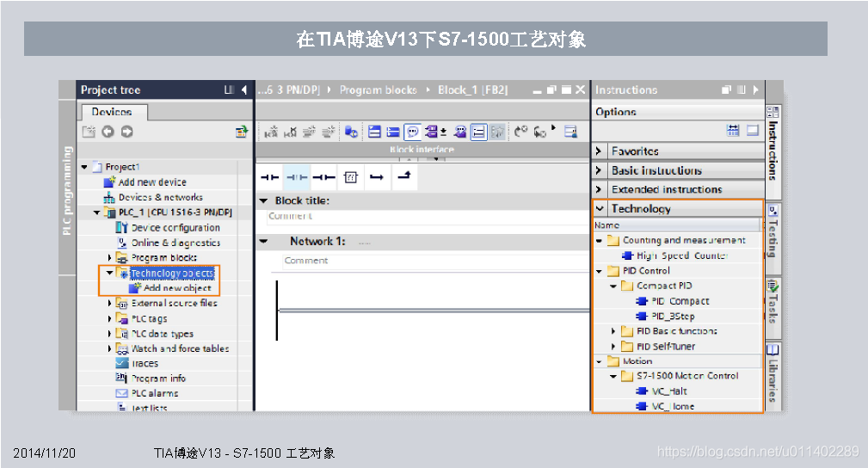868x468 pixels.
Task: Click the first editor toolbar insert-network icon
Action: coord(271,132)
